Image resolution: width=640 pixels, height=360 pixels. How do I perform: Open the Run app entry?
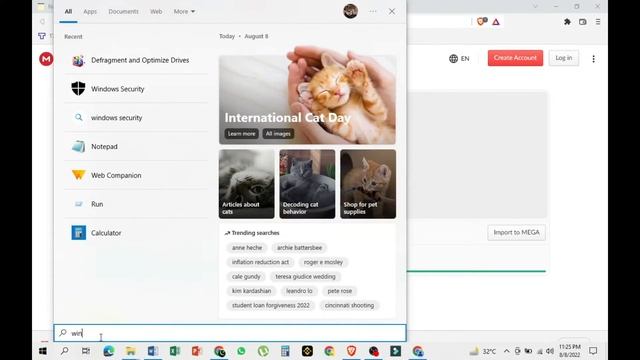(x=137, y=204)
